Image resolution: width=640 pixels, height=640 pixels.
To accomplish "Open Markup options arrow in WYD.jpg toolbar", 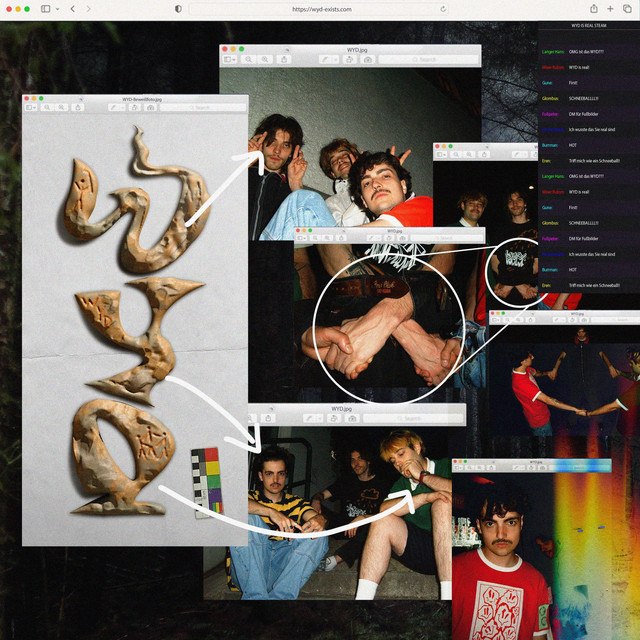I will pos(335,60).
